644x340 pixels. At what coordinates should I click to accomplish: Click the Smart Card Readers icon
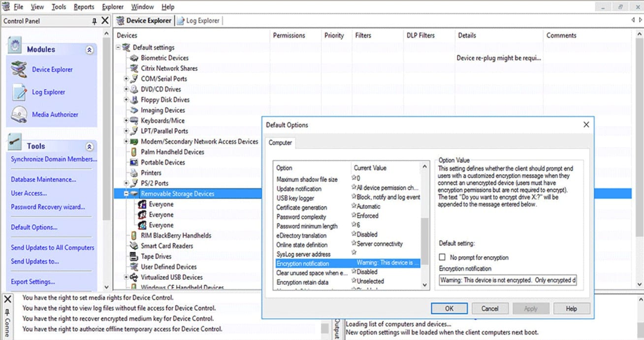tap(133, 246)
